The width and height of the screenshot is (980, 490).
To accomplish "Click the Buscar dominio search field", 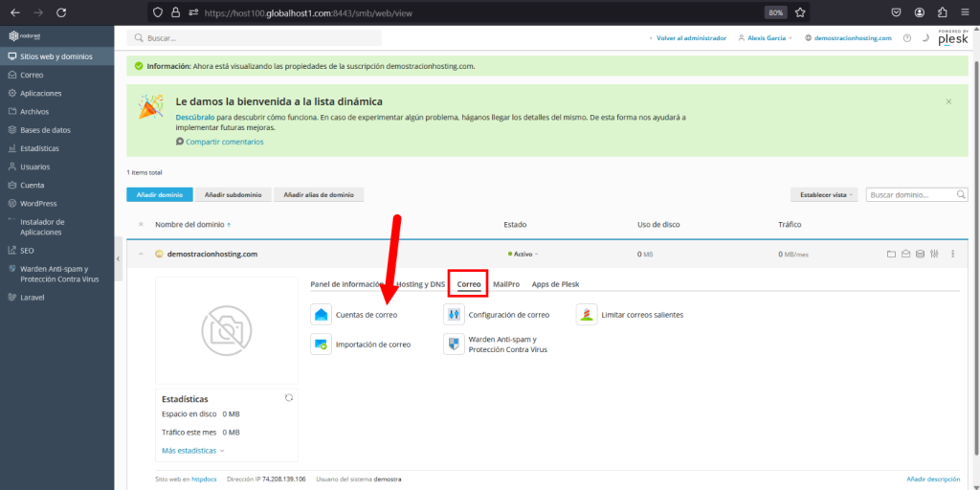I will pos(909,194).
